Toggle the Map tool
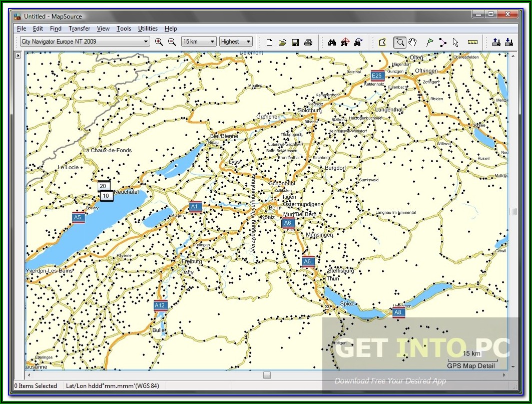The image size is (532, 404). point(382,42)
